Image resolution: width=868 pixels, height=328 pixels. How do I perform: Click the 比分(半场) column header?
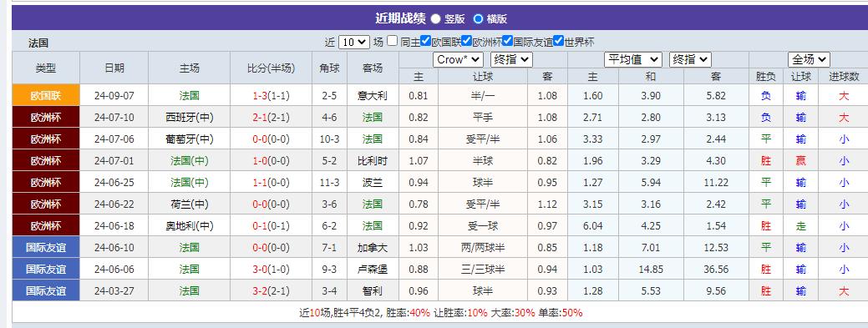click(x=272, y=68)
